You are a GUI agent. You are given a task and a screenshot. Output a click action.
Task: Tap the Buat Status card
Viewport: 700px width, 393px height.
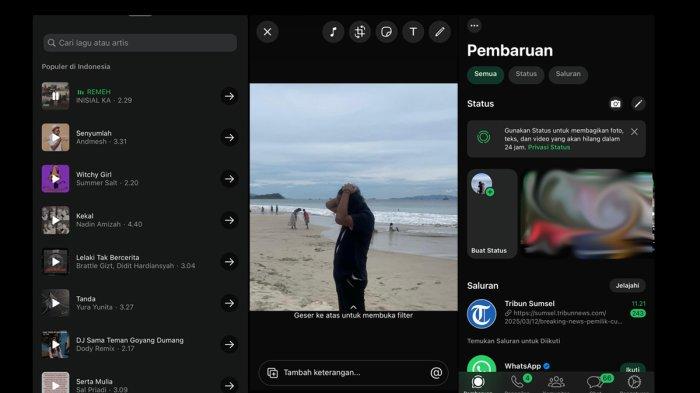(x=492, y=213)
